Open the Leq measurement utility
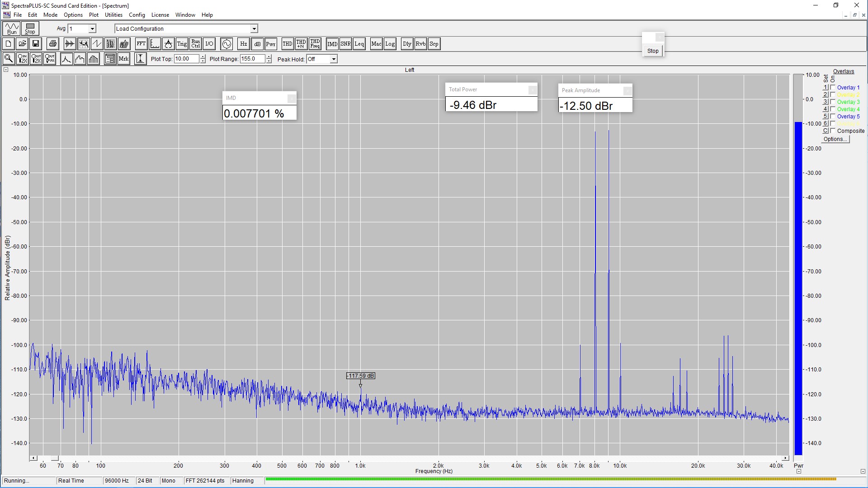This screenshot has height=488, width=868. (x=359, y=44)
